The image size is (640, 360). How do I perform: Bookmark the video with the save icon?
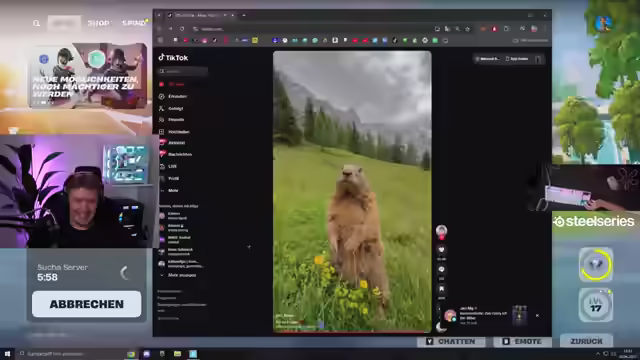441,289
